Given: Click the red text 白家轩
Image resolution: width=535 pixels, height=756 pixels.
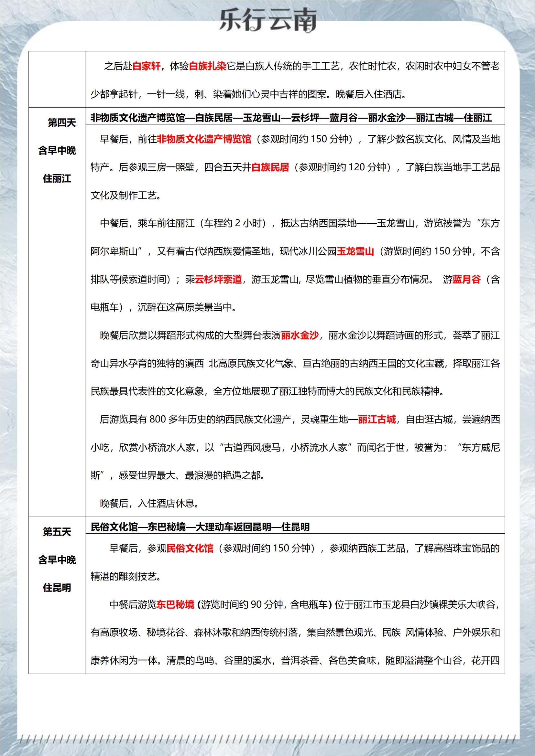Looking at the screenshot, I should pyautogui.click(x=147, y=66).
